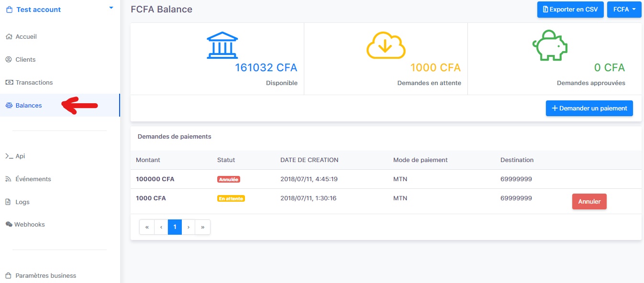The image size is (644, 283).
Task: Click the 0 CFA approved requests value
Action: (610, 68)
